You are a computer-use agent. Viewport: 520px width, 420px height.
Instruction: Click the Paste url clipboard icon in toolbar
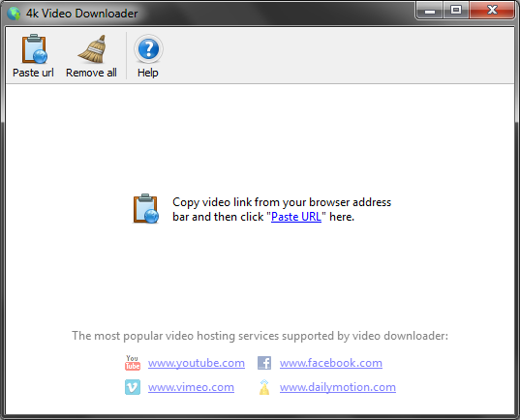click(34, 48)
